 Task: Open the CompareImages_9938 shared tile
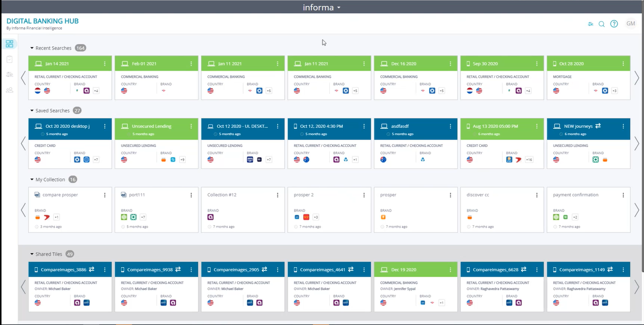156,287
